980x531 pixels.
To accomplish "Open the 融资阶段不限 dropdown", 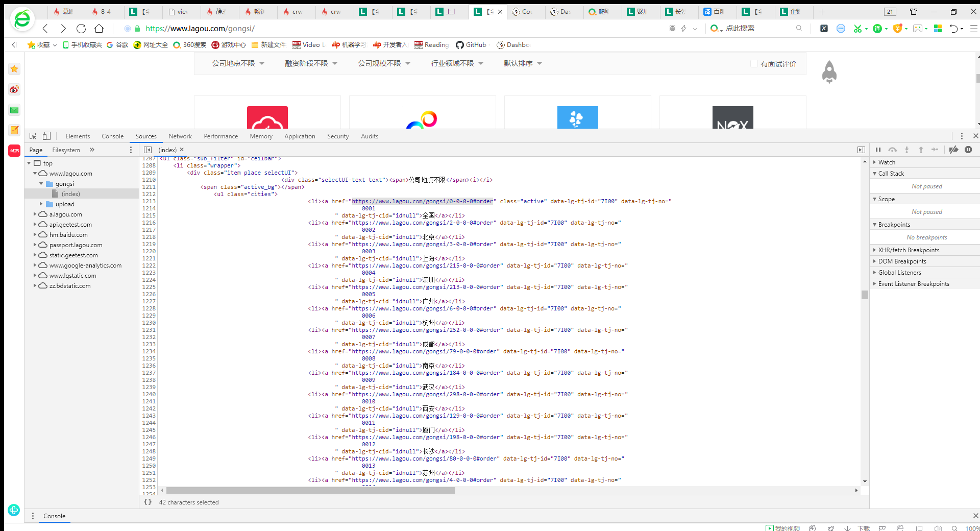I will click(311, 63).
